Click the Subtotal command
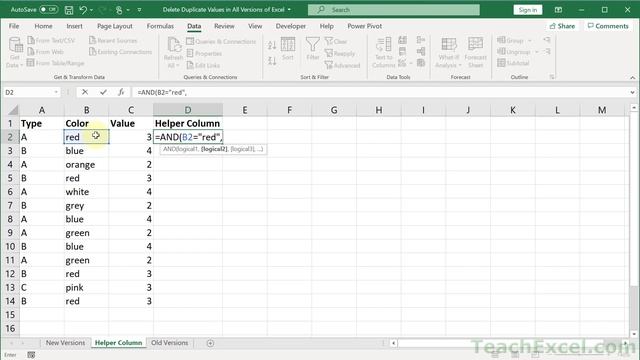This screenshot has height=360, width=640. pos(513,63)
